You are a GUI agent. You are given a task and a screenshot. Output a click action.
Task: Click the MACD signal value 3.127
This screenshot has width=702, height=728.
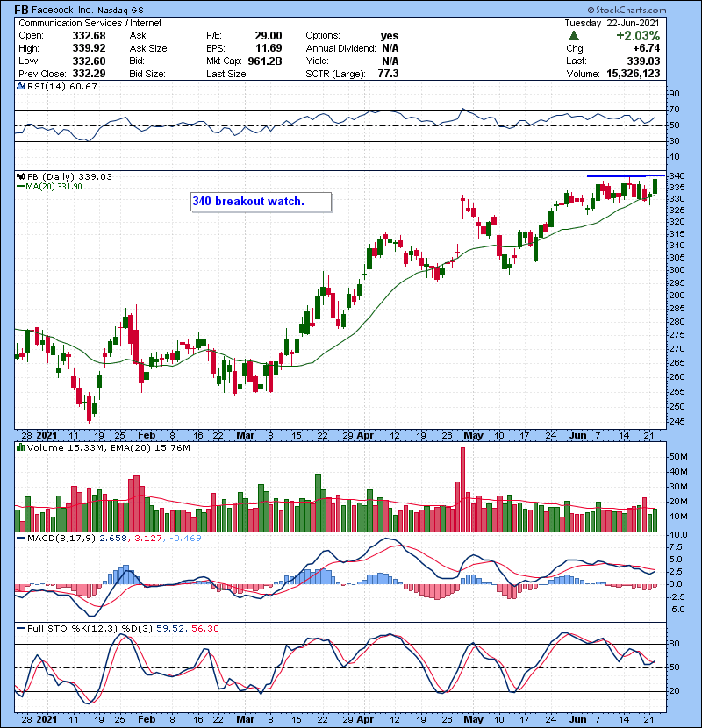[148, 539]
